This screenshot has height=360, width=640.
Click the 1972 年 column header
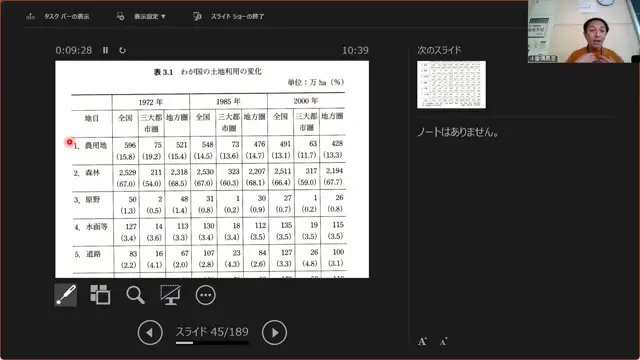(x=151, y=102)
